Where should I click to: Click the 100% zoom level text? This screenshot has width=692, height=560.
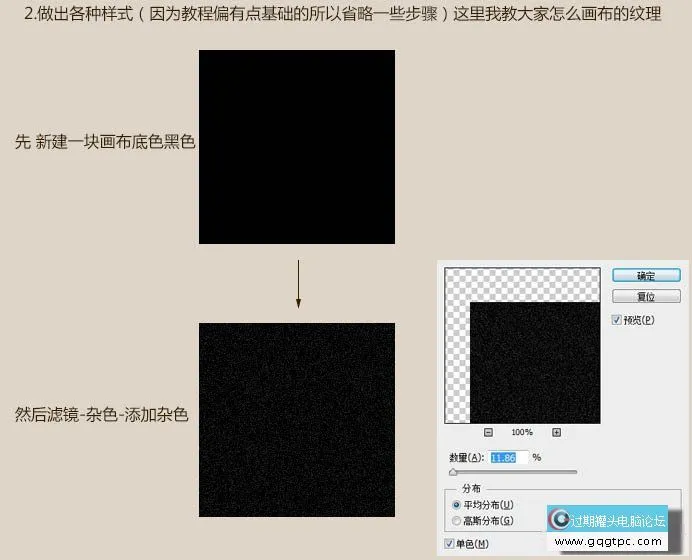522,432
